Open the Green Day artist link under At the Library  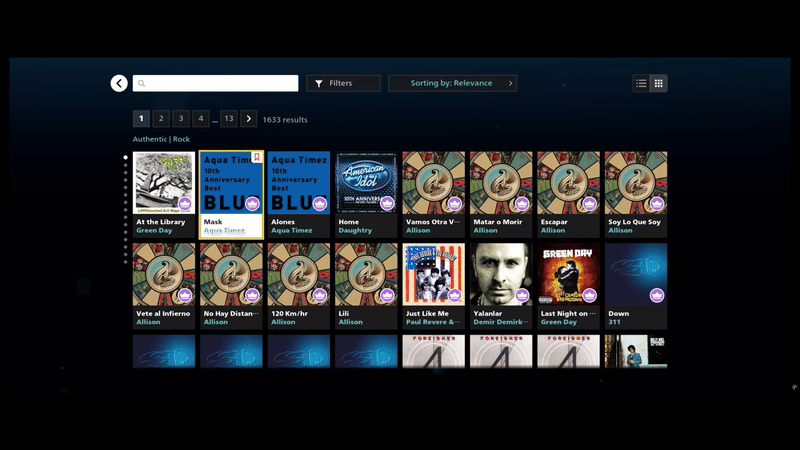(x=153, y=231)
